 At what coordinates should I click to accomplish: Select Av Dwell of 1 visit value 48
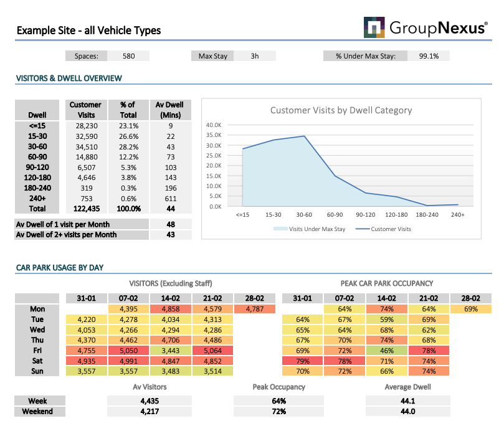click(171, 224)
